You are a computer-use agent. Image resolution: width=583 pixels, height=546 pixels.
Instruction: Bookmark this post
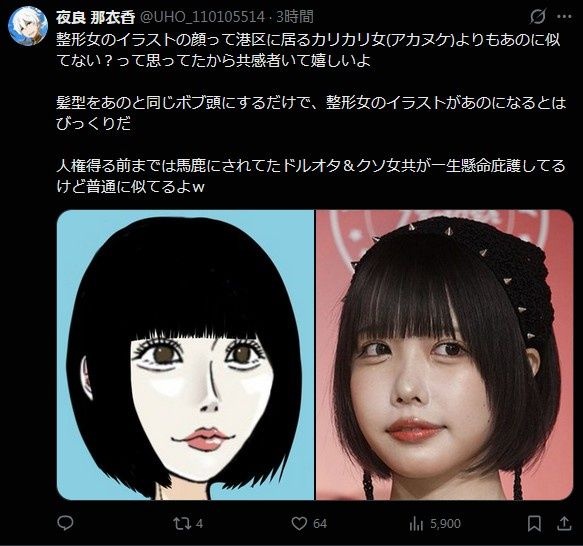coord(534,524)
